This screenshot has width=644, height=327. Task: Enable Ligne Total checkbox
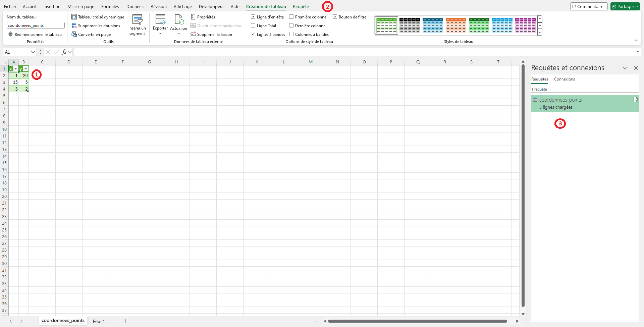253,25
